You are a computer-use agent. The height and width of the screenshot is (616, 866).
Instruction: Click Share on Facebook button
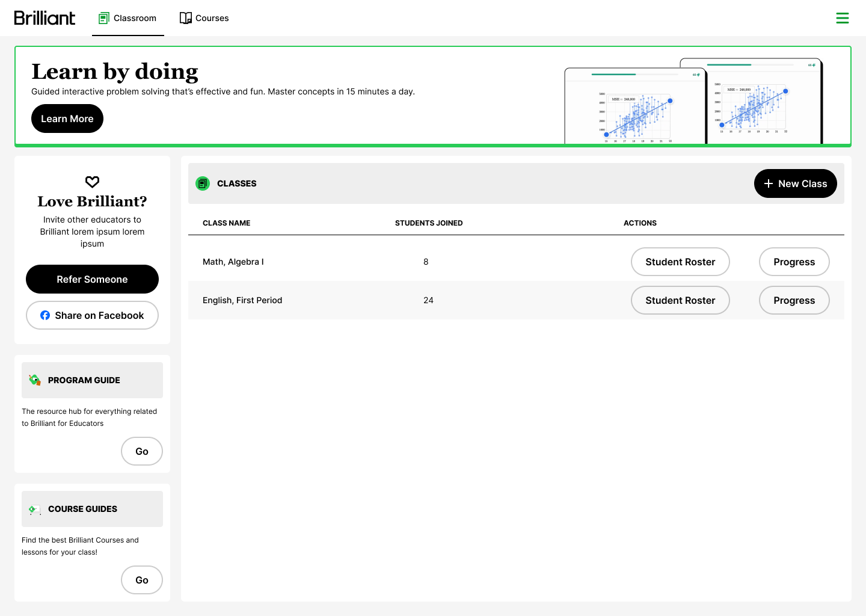point(92,315)
